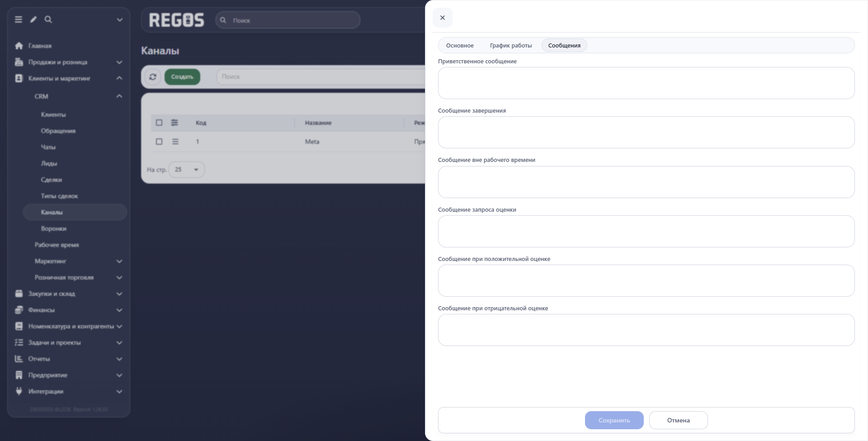
Task: Click into Приветственное сообщение text field
Action: pos(646,83)
